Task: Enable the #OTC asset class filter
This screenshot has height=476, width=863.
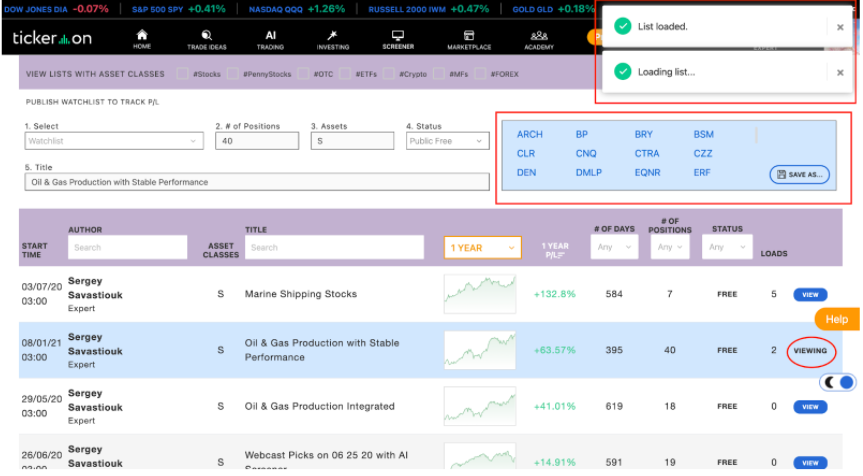Action: click(x=303, y=74)
